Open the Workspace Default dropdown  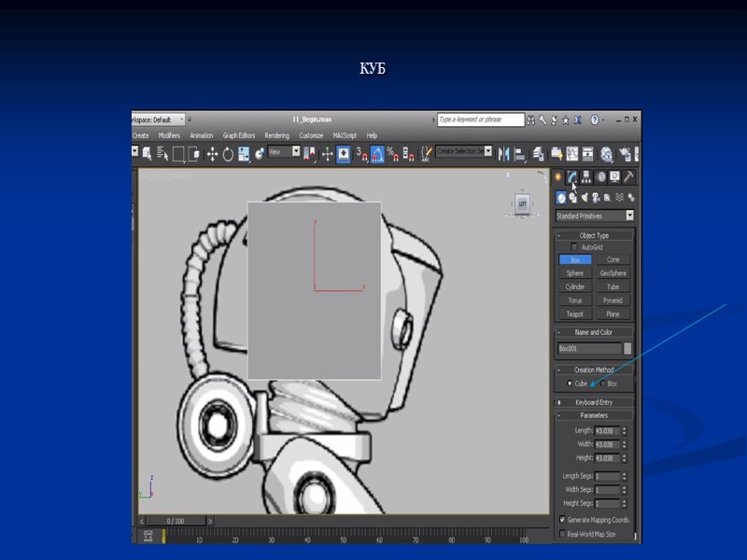[x=158, y=119]
